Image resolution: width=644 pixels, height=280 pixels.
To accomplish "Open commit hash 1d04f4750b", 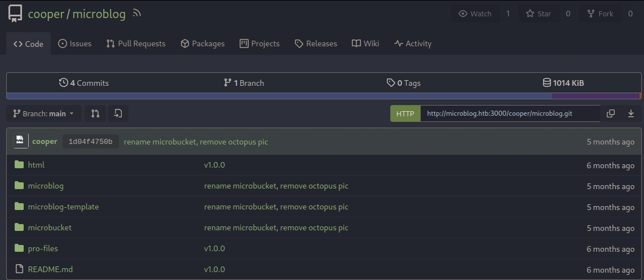I will pyautogui.click(x=90, y=142).
